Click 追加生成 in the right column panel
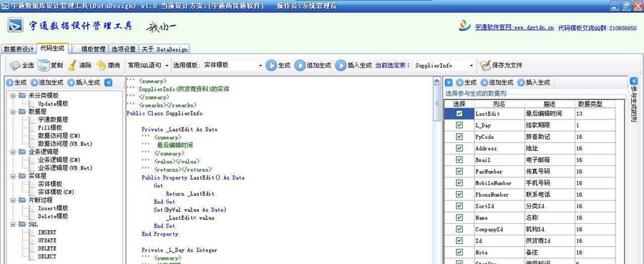The image size is (644, 264). coord(497,82)
